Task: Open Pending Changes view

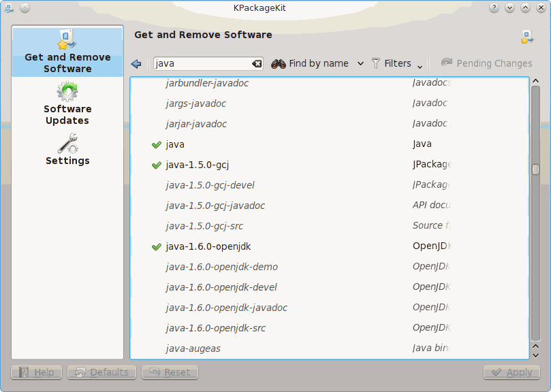Action: (487, 63)
